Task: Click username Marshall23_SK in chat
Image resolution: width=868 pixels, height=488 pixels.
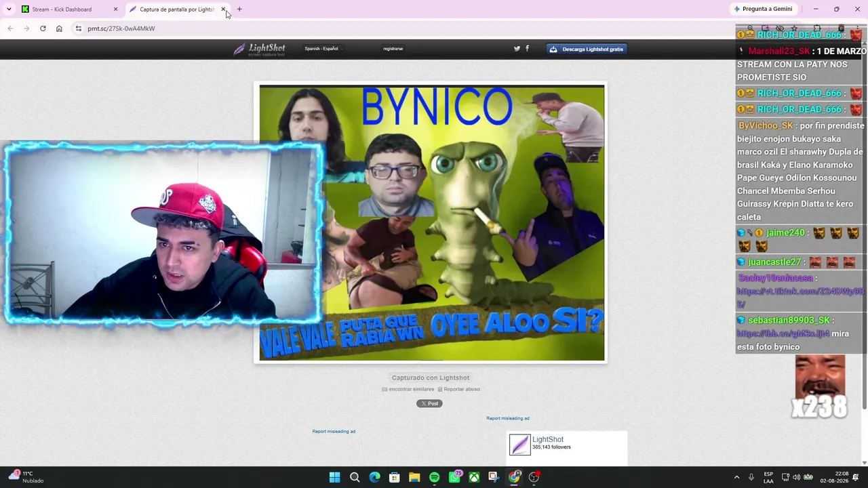Action: (779, 52)
